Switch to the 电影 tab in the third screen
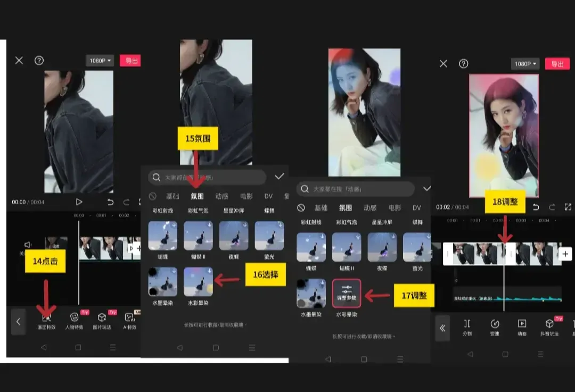The image size is (575, 392). pos(395,208)
